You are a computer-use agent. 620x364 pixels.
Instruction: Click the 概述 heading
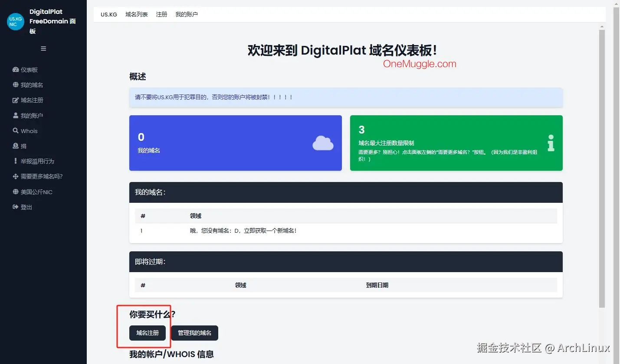point(138,77)
